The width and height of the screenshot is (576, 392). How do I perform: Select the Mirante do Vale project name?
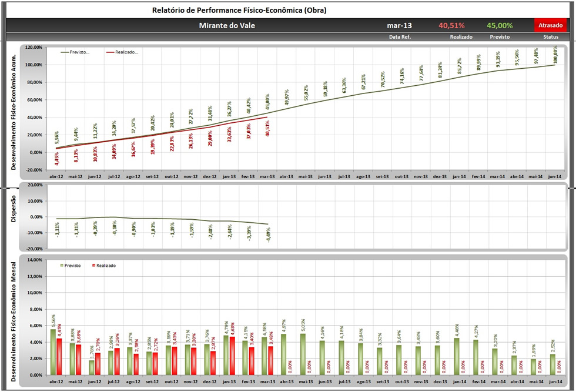[227, 26]
